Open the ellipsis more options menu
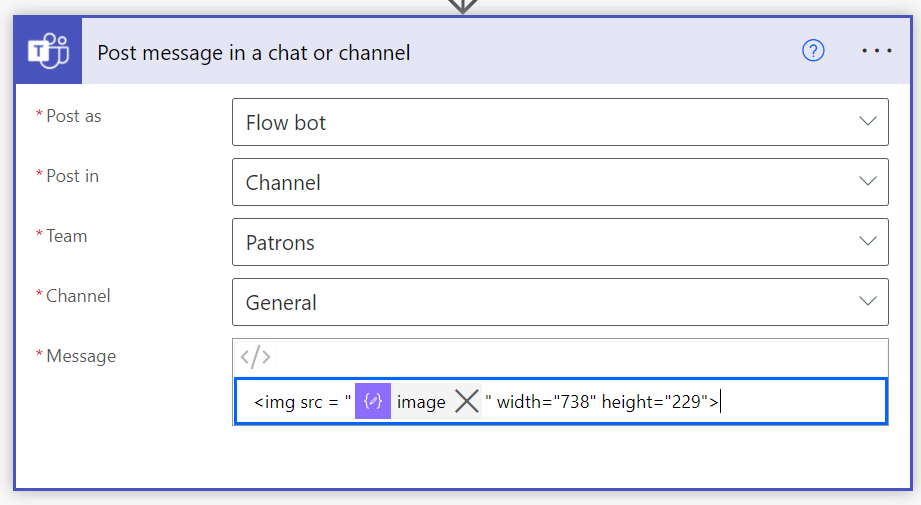Viewport: 921px width, 505px height. (x=876, y=51)
